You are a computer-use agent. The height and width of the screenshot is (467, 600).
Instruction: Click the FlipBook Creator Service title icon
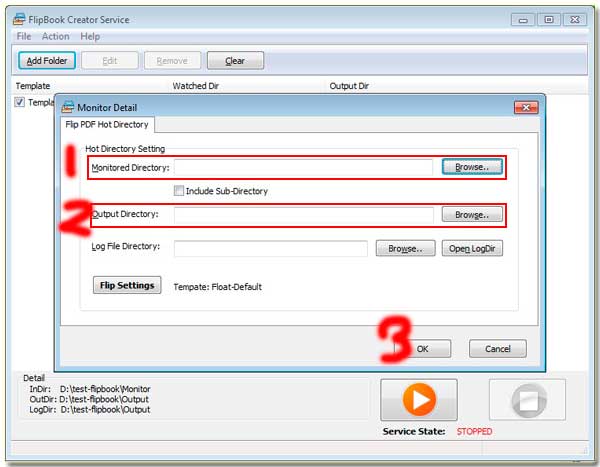point(19,19)
